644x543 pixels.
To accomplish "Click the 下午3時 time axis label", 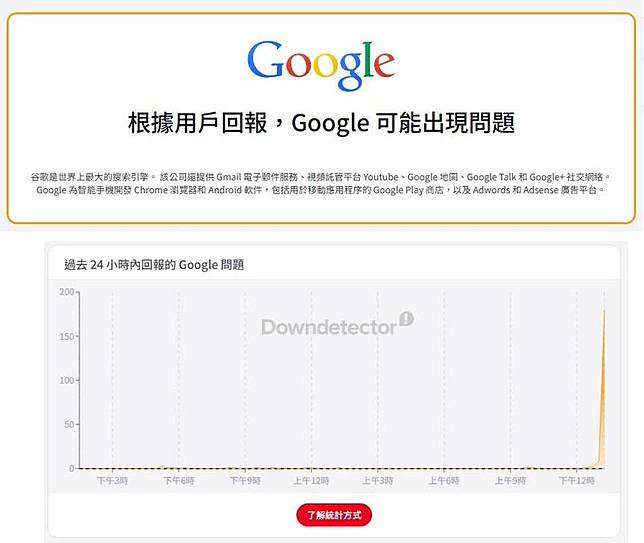I will 112,481.
